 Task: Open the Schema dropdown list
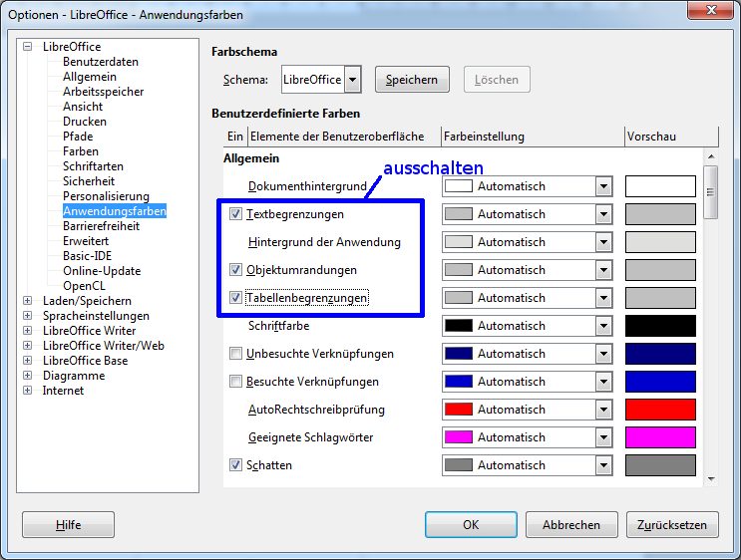[x=352, y=80]
